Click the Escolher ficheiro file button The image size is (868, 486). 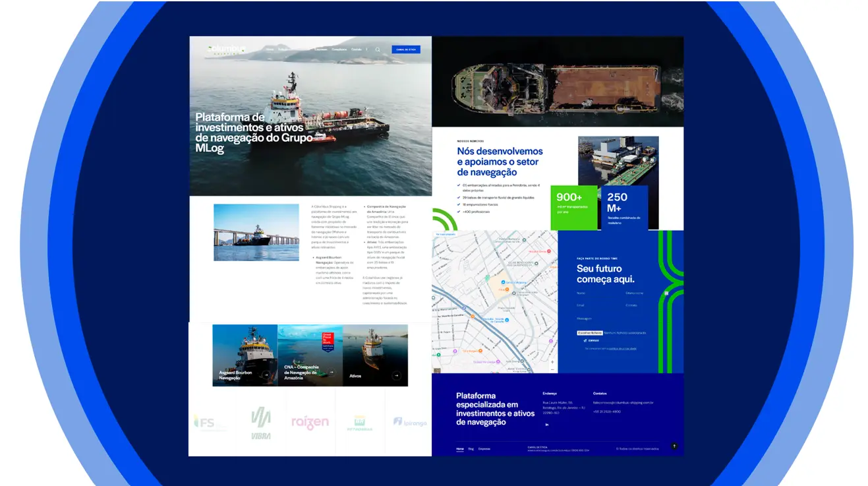click(x=590, y=332)
